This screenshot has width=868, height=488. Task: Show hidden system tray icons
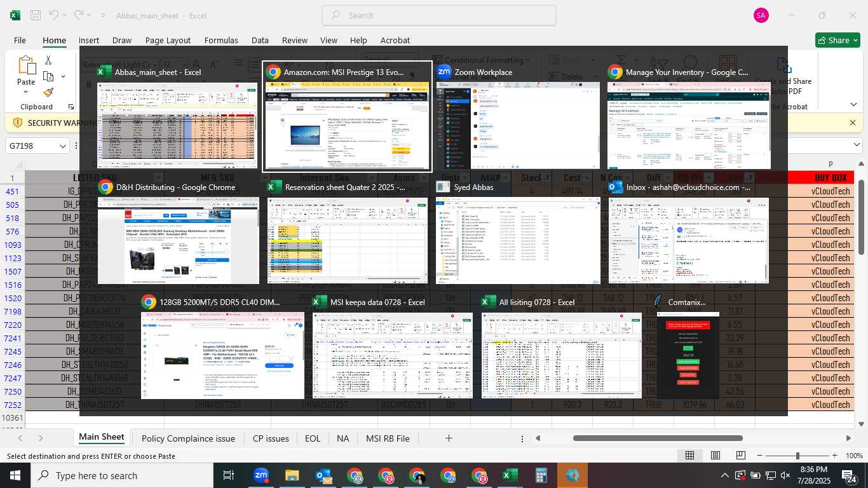click(725, 475)
